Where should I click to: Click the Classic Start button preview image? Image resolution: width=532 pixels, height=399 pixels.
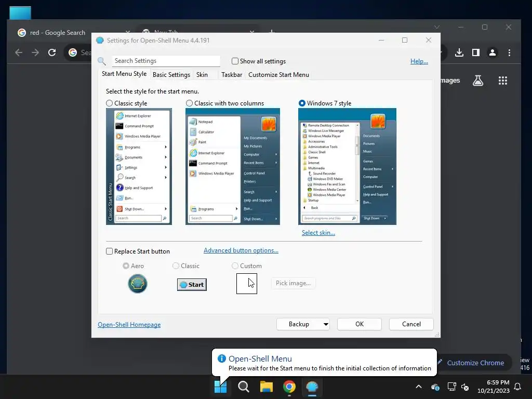192,285
